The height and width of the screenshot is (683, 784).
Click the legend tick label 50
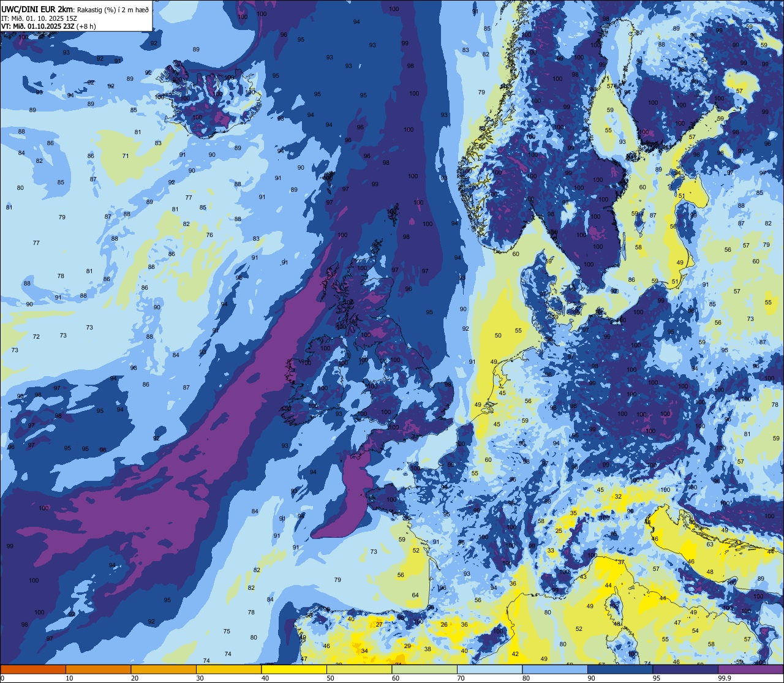tap(330, 677)
